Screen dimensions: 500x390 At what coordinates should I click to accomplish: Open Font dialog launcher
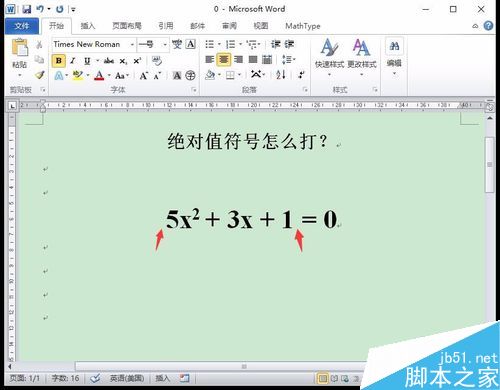pyautogui.click(x=194, y=90)
